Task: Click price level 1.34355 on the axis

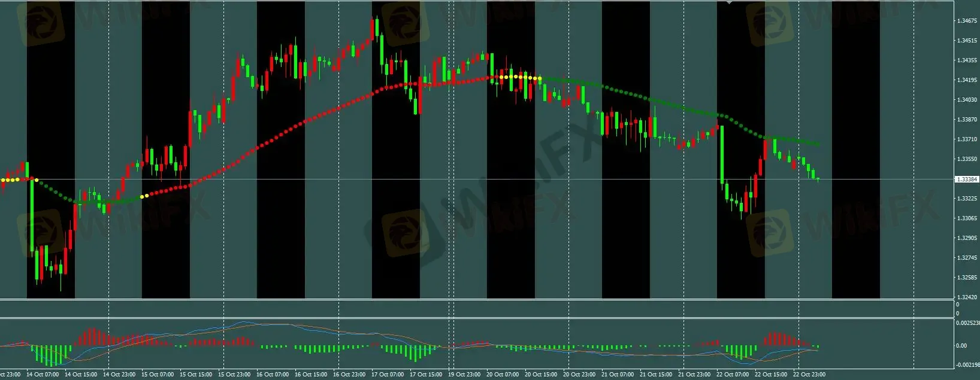Action: tap(967, 60)
